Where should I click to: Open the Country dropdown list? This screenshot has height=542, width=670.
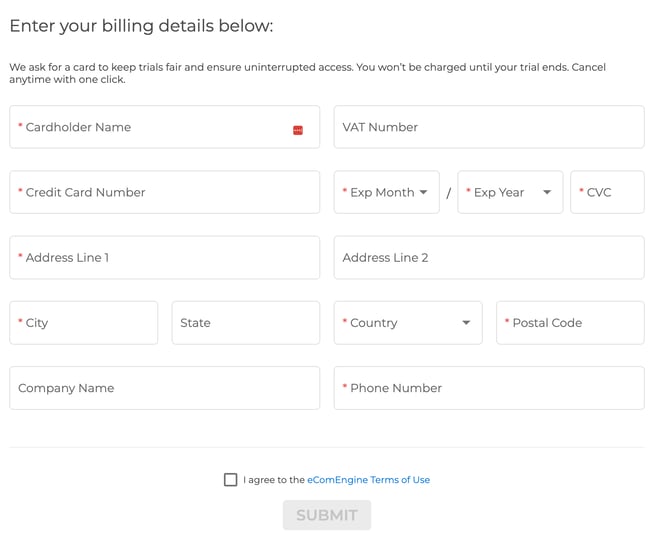point(407,323)
